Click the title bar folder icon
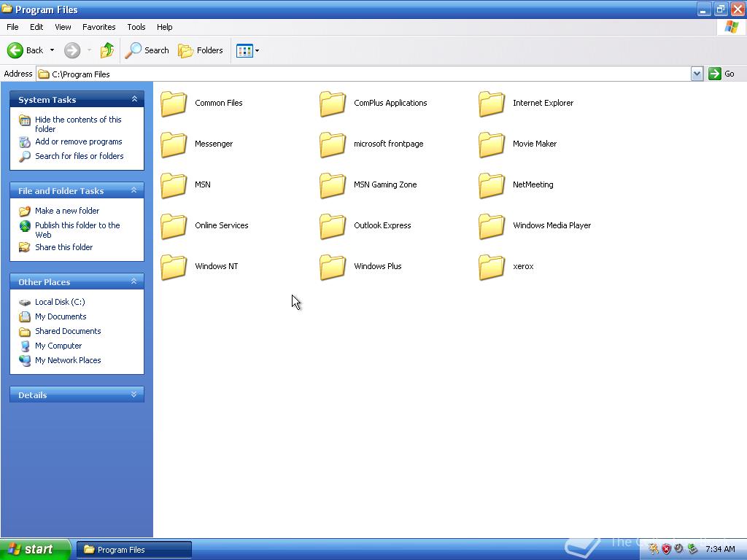This screenshot has width=747, height=560. (7, 9)
